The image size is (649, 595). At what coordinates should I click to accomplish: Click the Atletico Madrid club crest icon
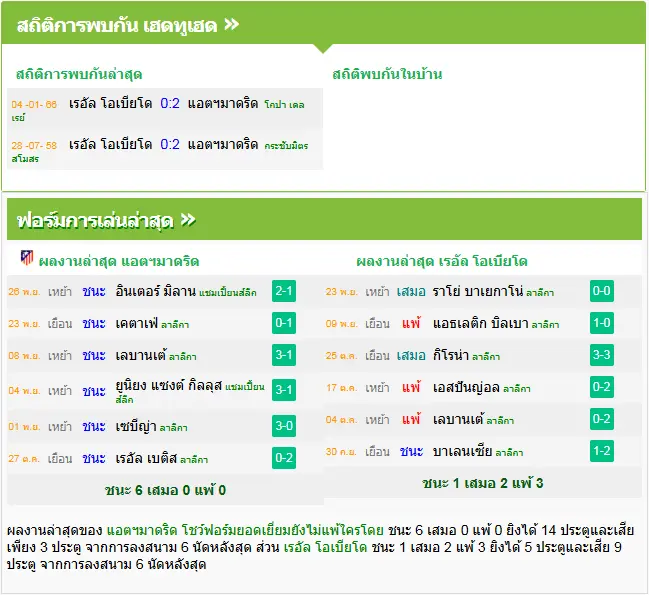[27, 258]
